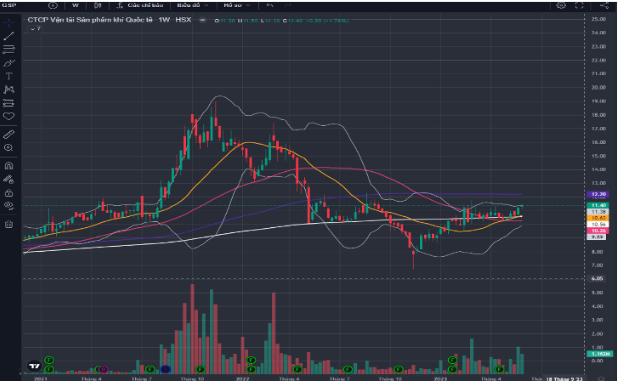The width and height of the screenshot is (617, 381).
Task: Click the OHLC values in legend
Action: click(x=281, y=20)
